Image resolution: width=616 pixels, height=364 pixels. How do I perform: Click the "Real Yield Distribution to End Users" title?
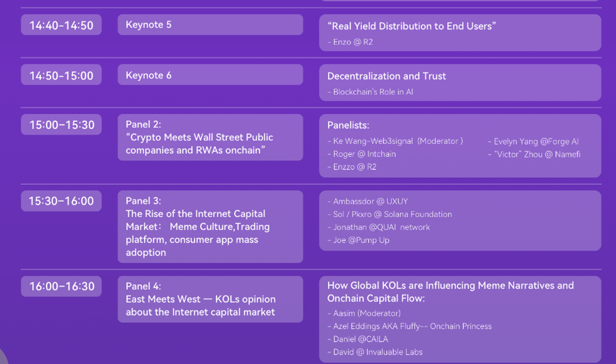pyautogui.click(x=412, y=26)
